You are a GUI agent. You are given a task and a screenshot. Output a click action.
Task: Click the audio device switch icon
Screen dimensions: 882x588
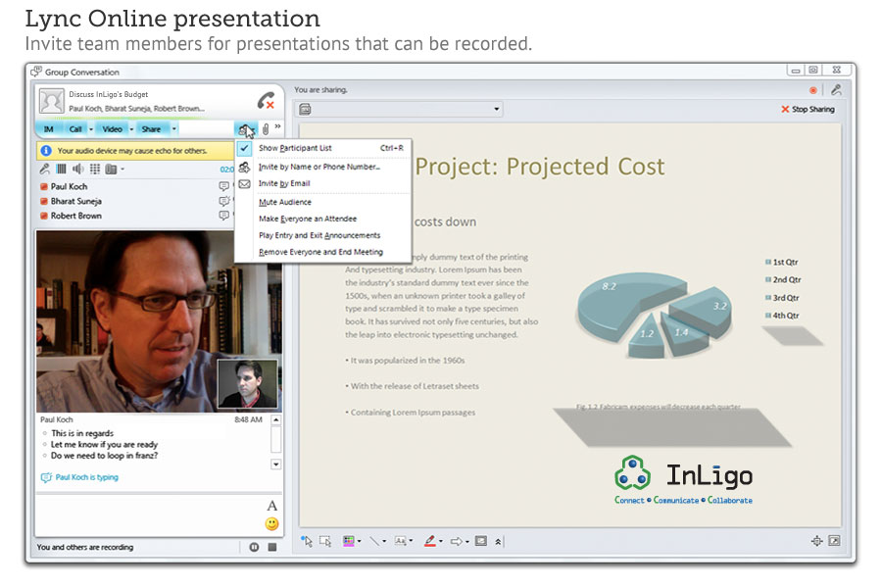(112, 169)
